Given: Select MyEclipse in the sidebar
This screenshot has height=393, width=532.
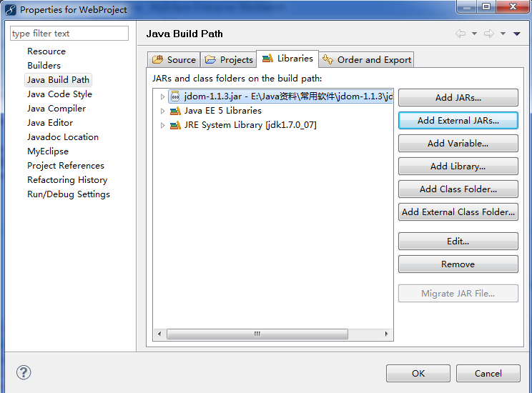Looking at the screenshot, I should (48, 151).
